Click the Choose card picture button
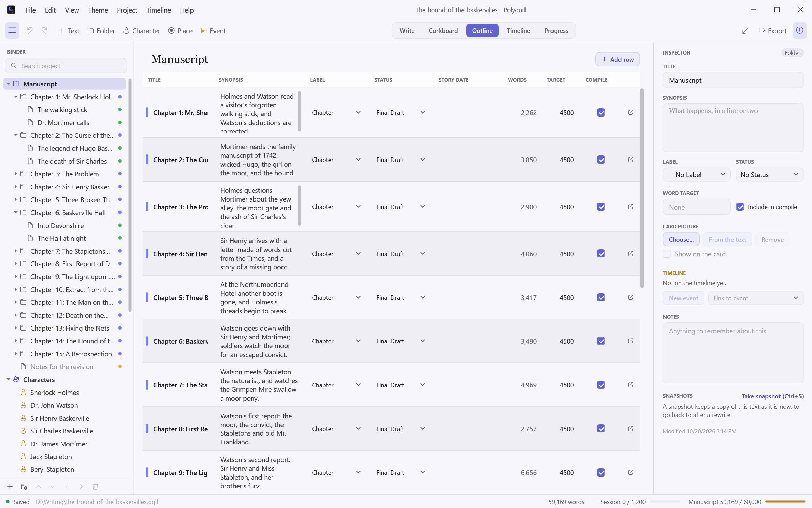Screen dimensions: 812x508 681,239
